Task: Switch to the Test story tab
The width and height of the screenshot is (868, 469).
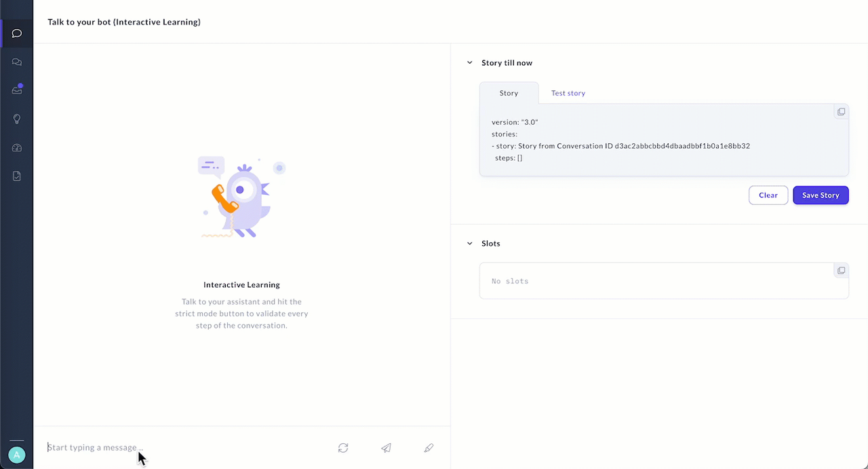Action: tap(568, 93)
